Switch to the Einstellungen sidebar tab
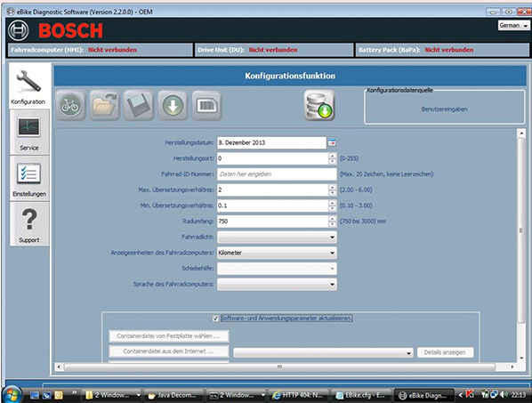 tap(29, 179)
